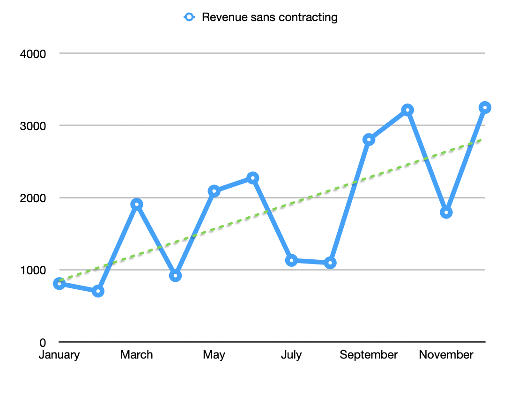Screen dimensions: 532x396
Task: Select the February data point after January
Action: [x=98, y=291]
